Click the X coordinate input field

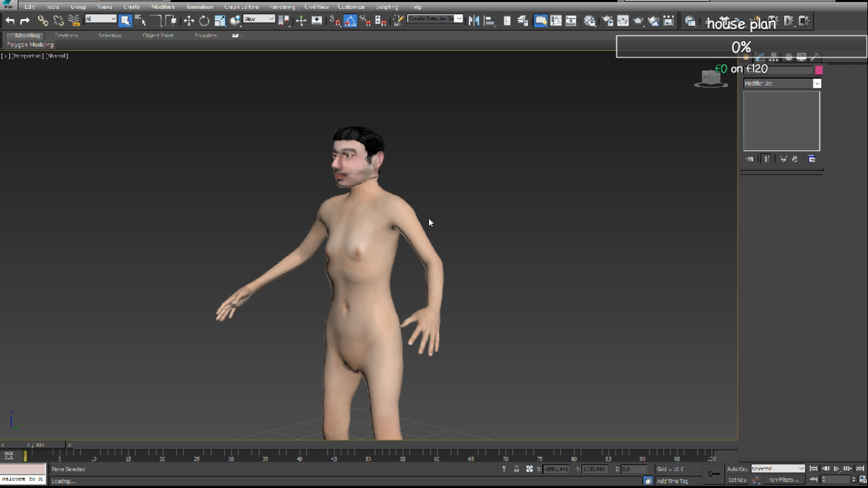click(x=555, y=469)
